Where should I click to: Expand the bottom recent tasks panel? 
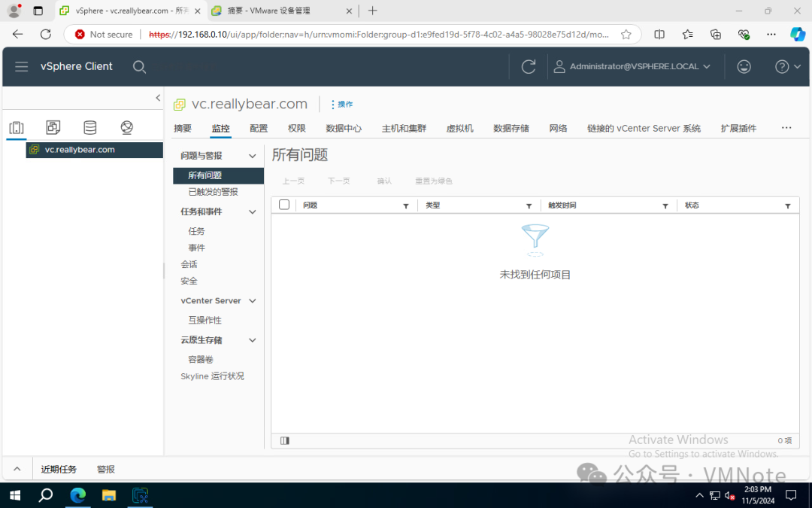click(x=17, y=469)
